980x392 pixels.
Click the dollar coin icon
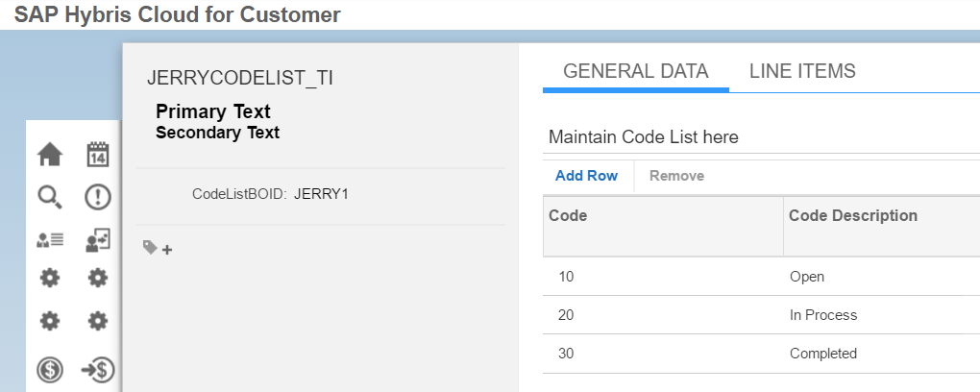[x=50, y=370]
